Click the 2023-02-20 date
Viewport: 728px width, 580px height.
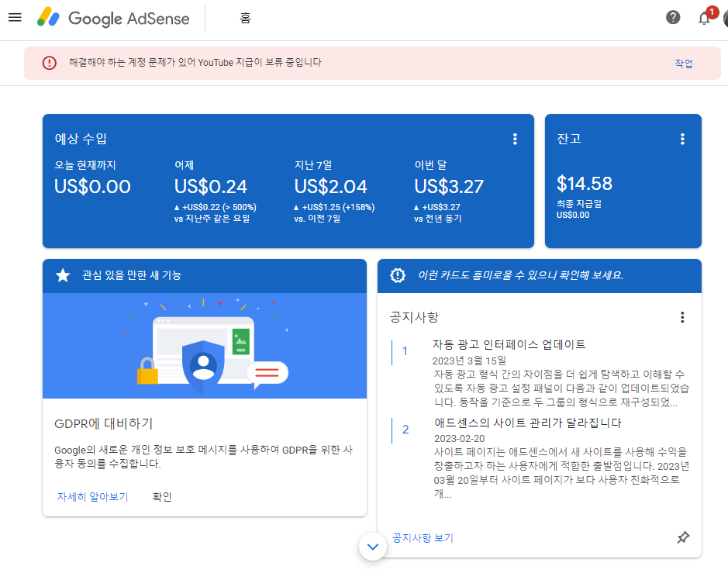coord(459,439)
